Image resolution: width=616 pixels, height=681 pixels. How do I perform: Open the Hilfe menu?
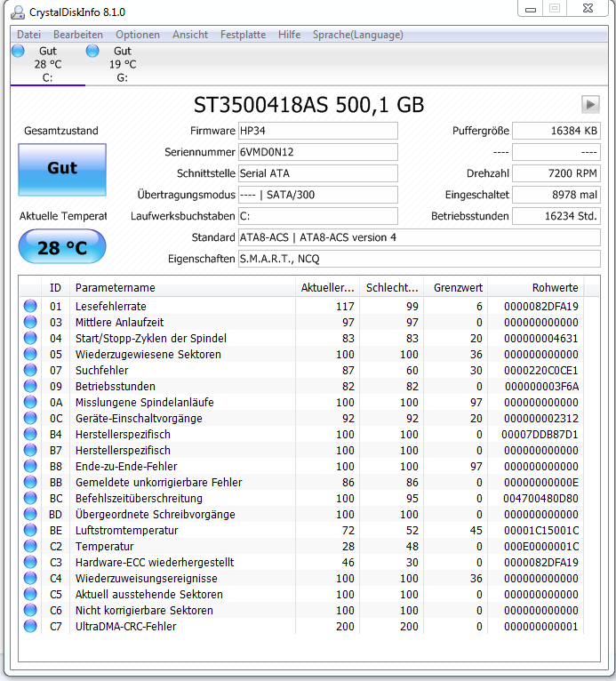click(289, 35)
